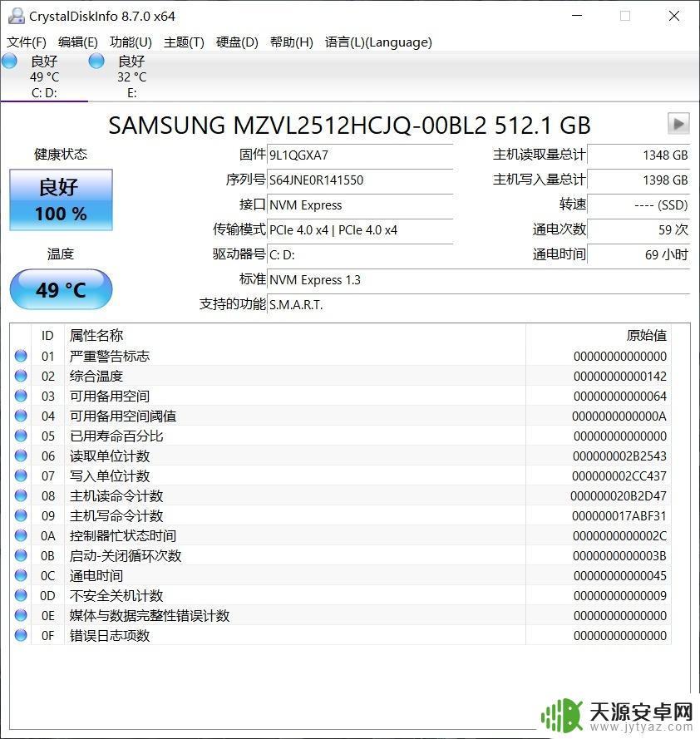
Task: Select raw value 000000002CC437
Action: (619, 476)
